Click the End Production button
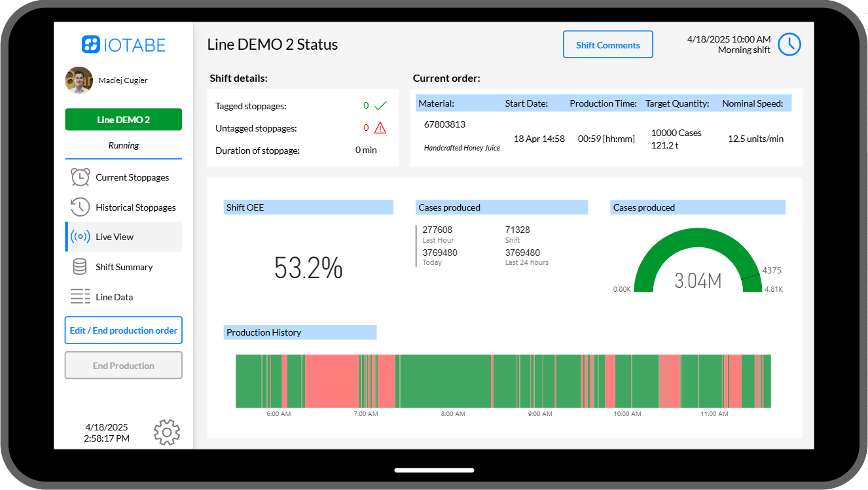Viewport: 868px width, 490px height. tap(124, 366)
